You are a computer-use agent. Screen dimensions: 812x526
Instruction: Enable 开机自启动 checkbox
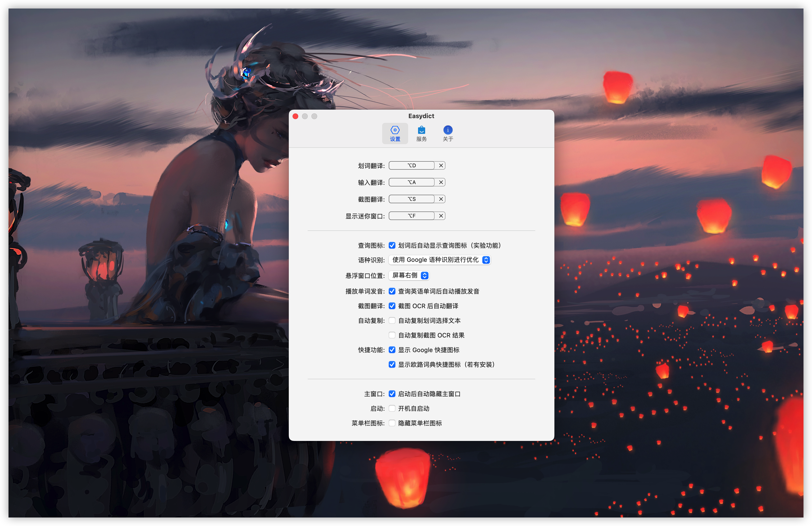click(x=392, y=408)
